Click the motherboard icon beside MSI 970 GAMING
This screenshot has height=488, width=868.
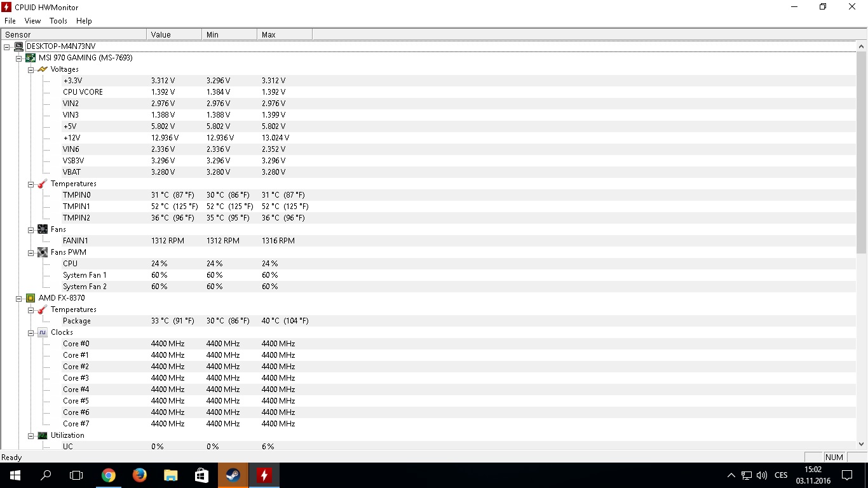pyautogui.click(x=31, y=58)
